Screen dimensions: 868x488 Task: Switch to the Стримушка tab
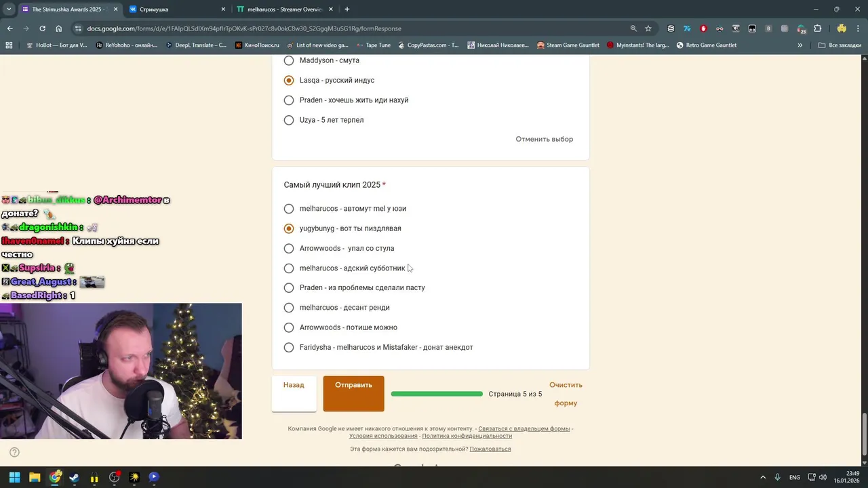[178, 9]
